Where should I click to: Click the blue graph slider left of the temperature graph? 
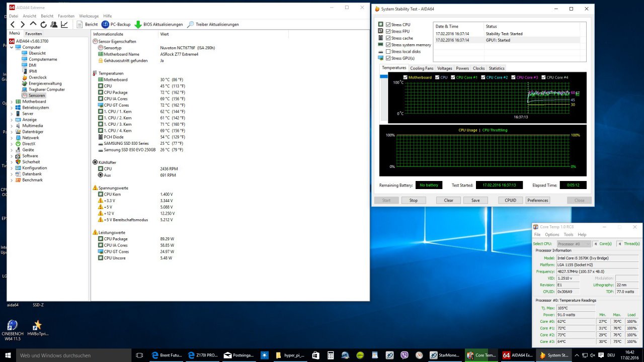(x=384, y=76)
